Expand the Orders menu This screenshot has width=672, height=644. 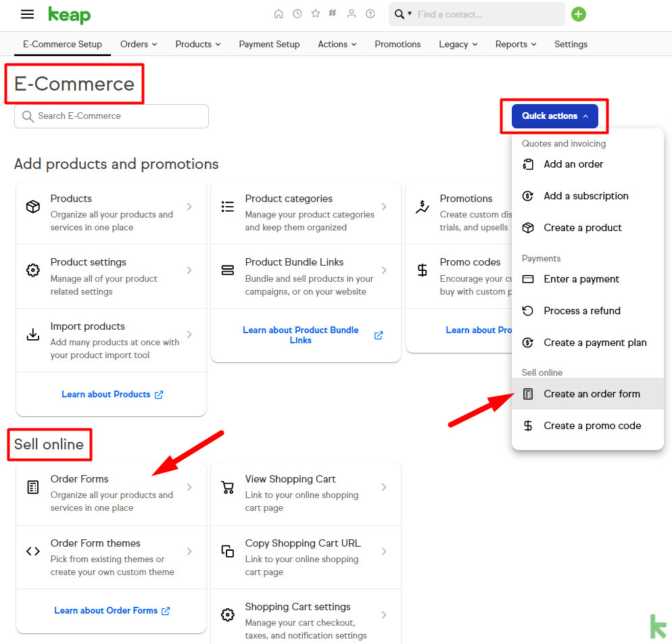point(139,44)
